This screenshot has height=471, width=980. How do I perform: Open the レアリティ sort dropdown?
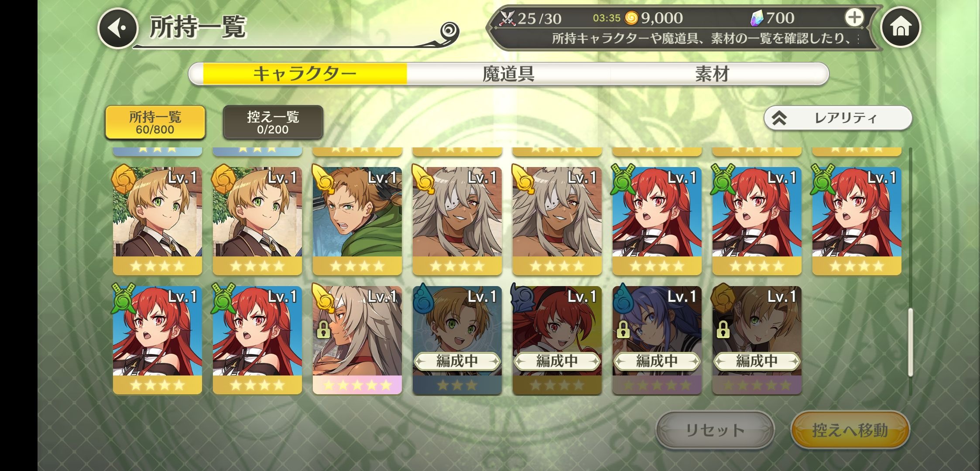click(x=838, y=118)
